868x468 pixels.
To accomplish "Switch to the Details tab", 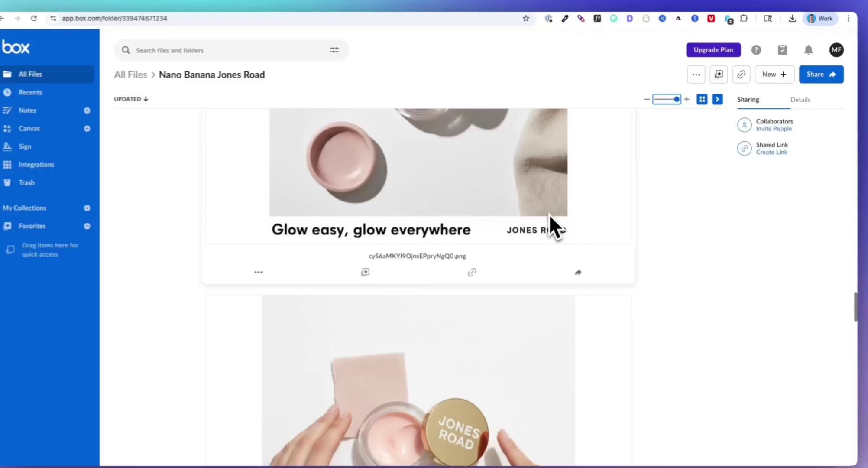I will pos(800,100).
